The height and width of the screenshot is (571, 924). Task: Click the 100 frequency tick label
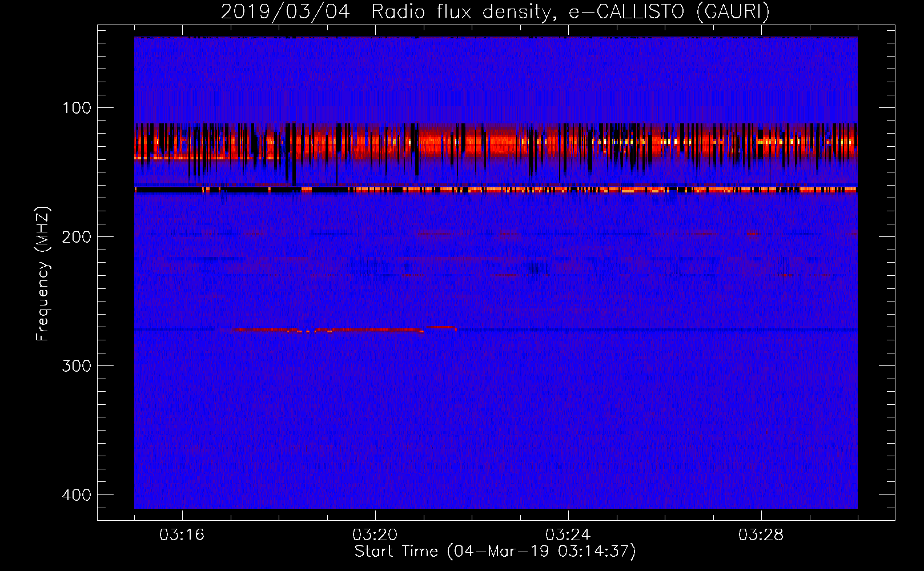pos(76,108)
